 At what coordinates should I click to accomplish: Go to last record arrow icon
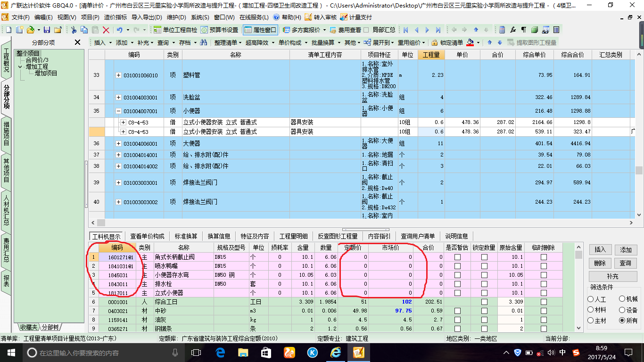pyautogui.click(x=438, y=30)
